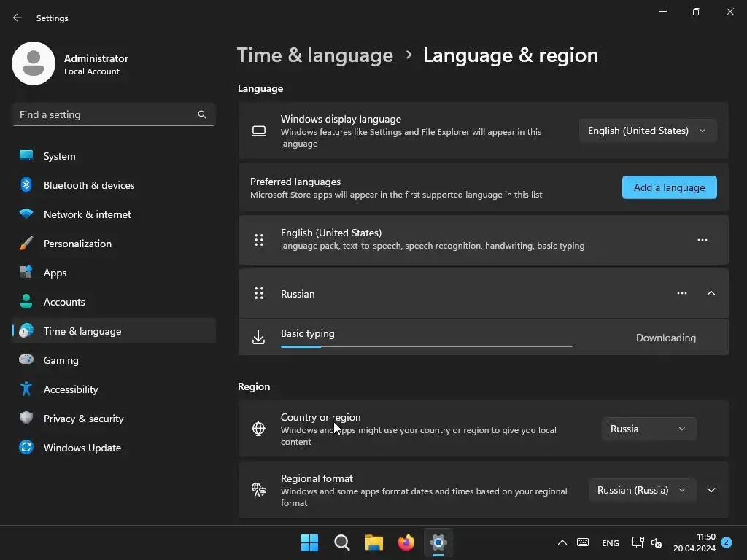
Task: Click the Settings gear in taskbar
Action: tap(438, 542)
